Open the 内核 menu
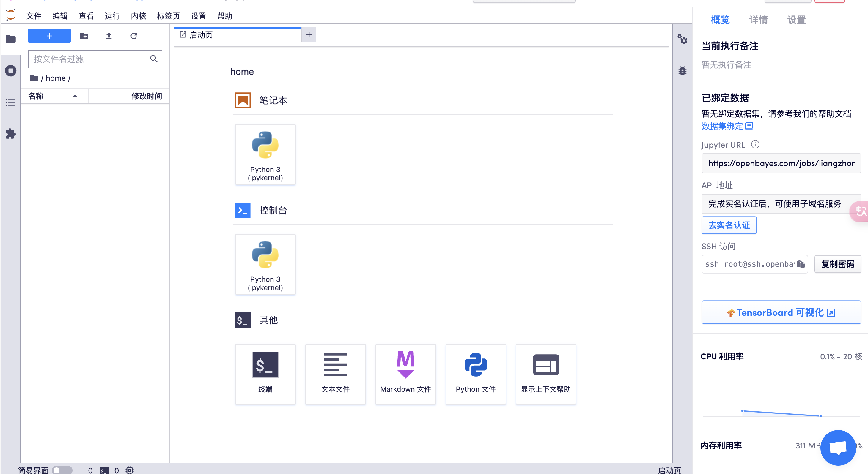This screenshot has width=868, height=474. pyautogui.click(x=138, y=16)
